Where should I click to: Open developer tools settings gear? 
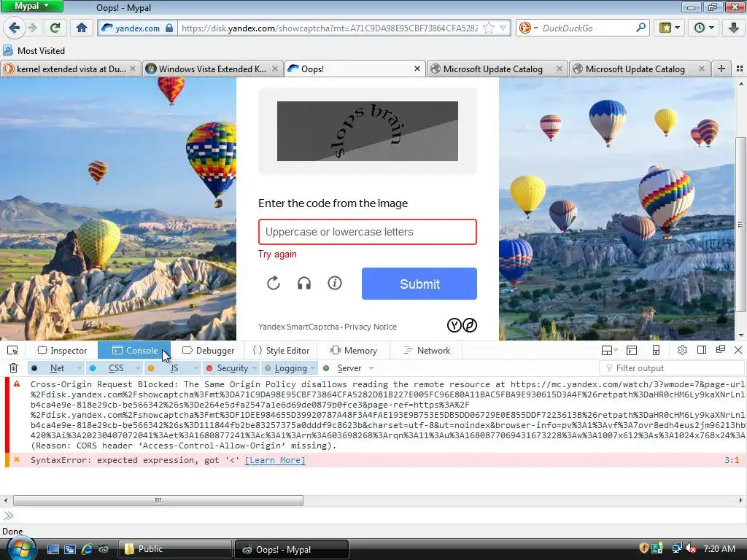coord(682,350)
